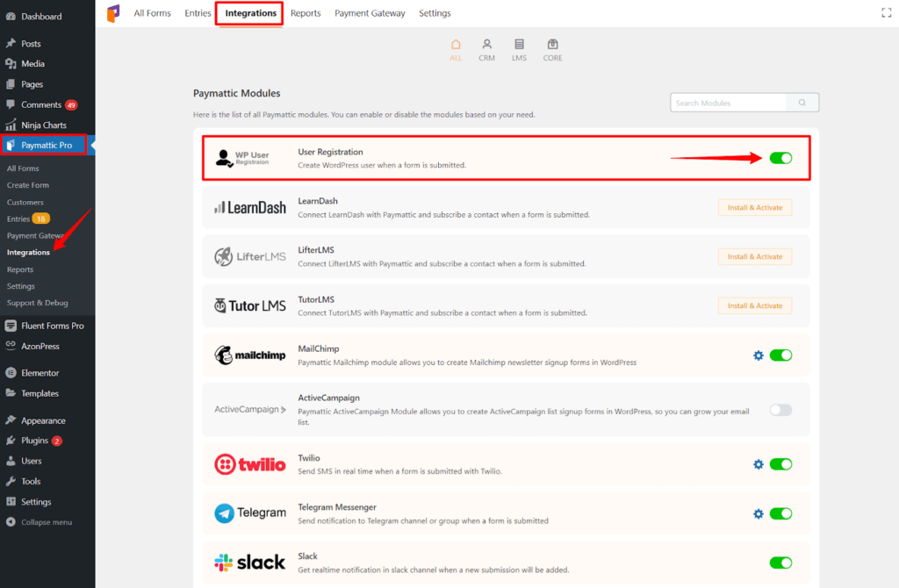899x588 pixels.
Task: Enable the ActiveCampaign module toggle
Action: pyautogui.click(x=780, y=410)
